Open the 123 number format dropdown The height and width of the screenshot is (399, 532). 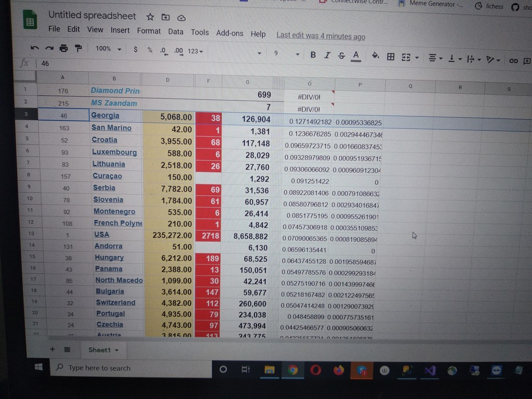click(x=195, y=51)
